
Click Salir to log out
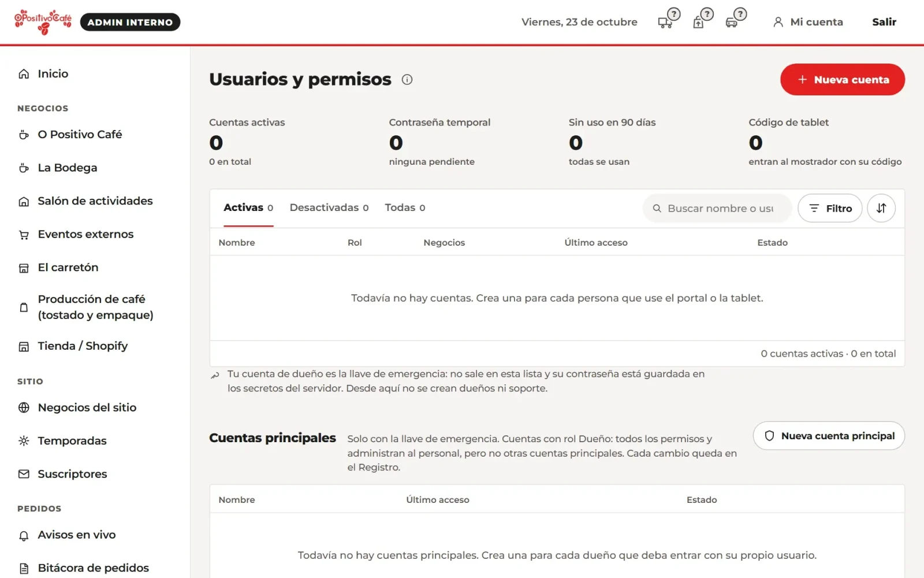(884, 22)
